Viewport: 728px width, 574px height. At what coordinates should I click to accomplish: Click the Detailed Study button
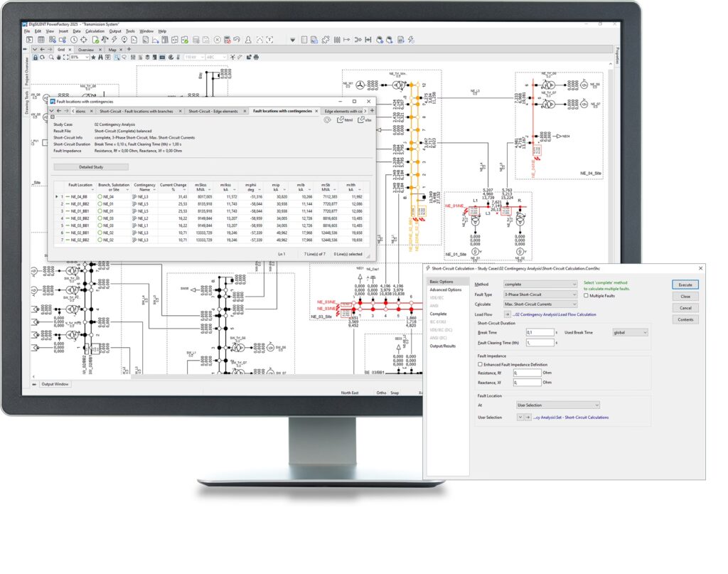pyautogui.click(x=91, y=167)
